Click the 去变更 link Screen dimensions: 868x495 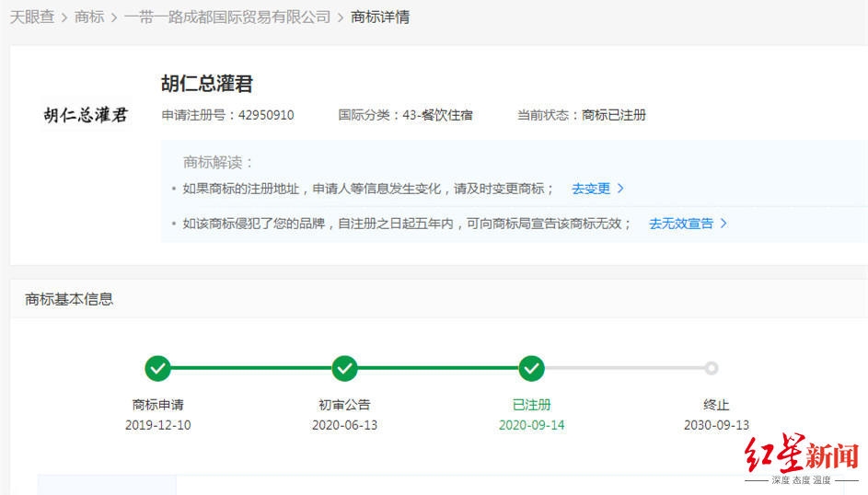point(591,189)
